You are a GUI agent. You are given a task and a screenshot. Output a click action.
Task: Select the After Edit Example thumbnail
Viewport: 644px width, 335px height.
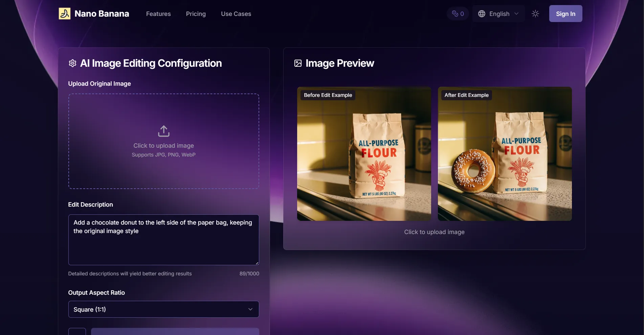point(505,154)
